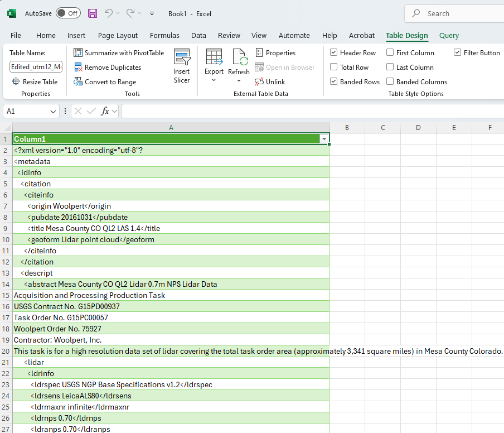Select Convert to Range

(105, 81)
